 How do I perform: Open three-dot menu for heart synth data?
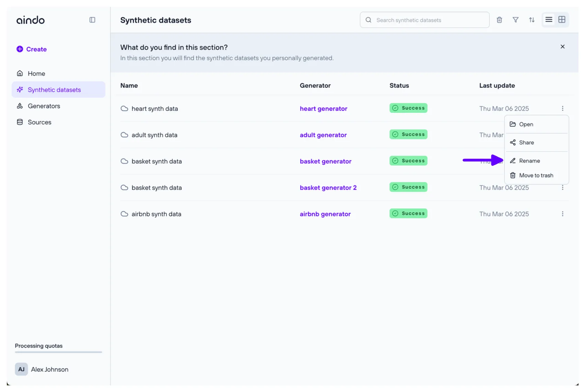point(562,108)
